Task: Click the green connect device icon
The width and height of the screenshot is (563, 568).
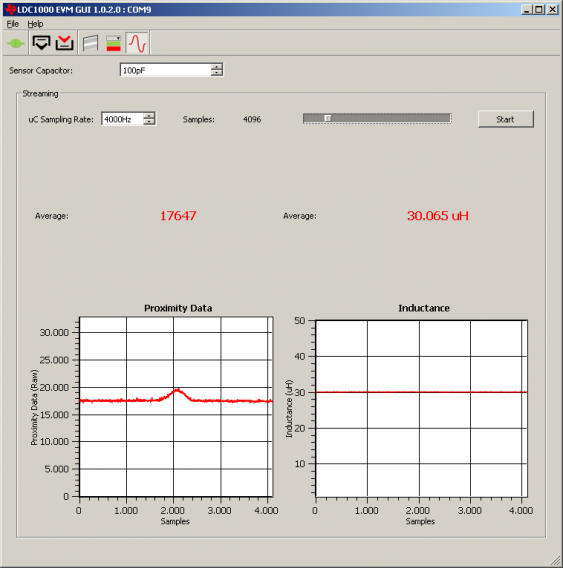Action: coord(15,43)
